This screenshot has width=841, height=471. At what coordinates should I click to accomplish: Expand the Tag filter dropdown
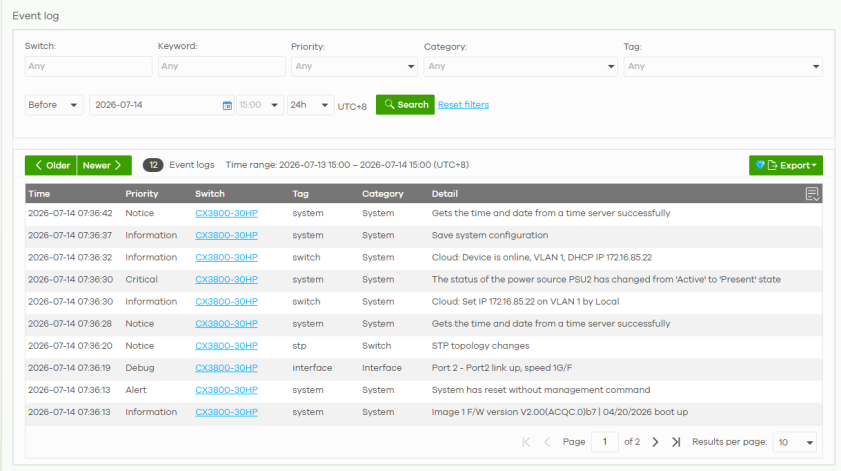(x=723, y=67)
